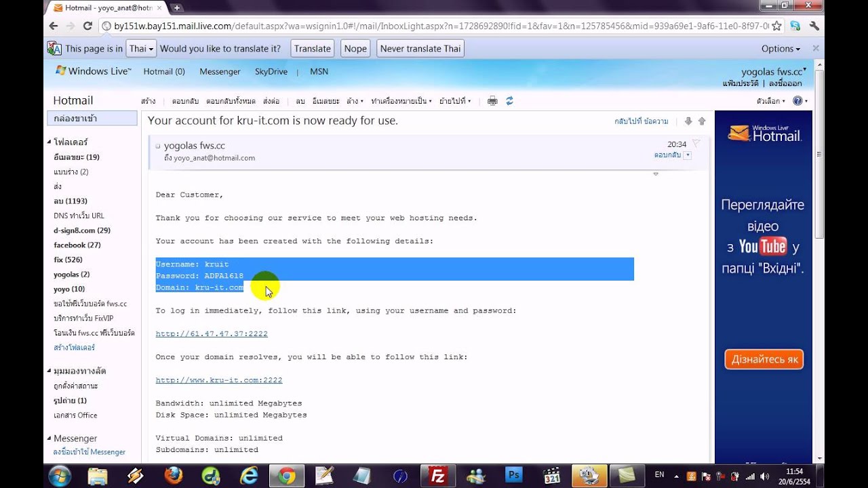Screen dimensions: 868x488
Task: Click the Skype extension icon in Chrome toolbar
Action: pyautogui.click(x=795, y=26)
